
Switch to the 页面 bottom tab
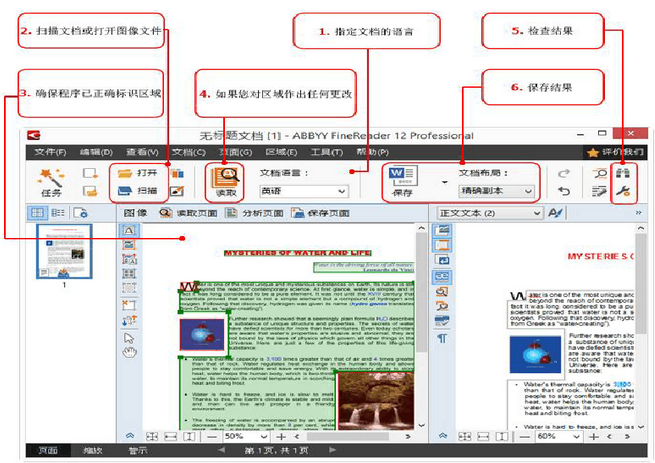[x=48, y=450]
